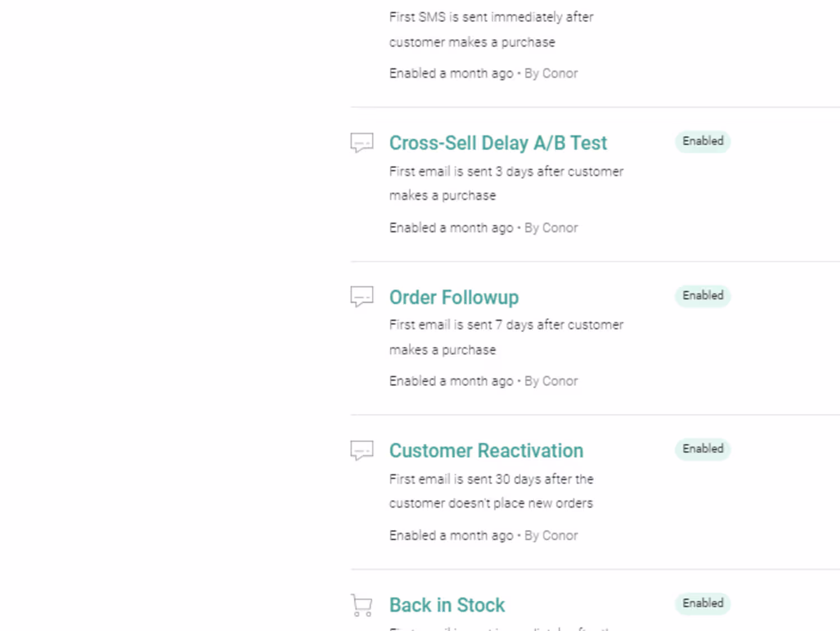Image resolution: width=840 pixels, height=631 pixels.
Task: Click 'Enabled a month ago' under Order Followup
Action: coord(451,381)
